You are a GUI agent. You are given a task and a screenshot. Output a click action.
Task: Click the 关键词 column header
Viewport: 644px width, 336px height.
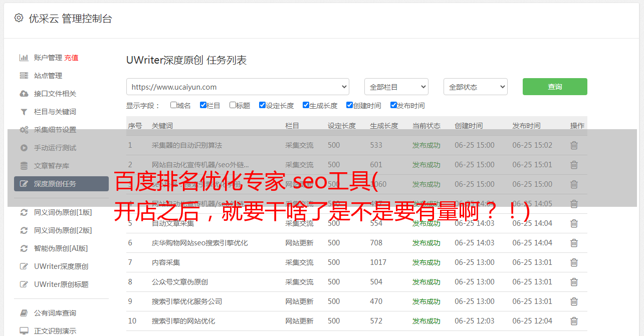pyautogui.click(x=162, y=126)
